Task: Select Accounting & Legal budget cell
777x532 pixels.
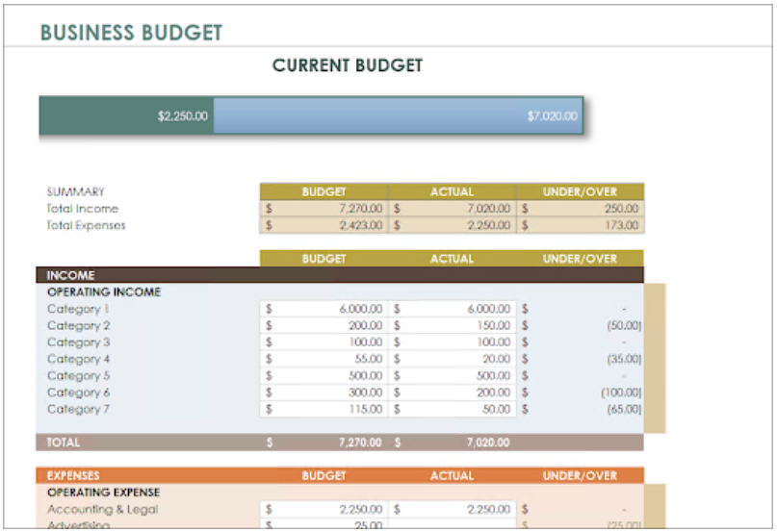Action: click(324, 509)
